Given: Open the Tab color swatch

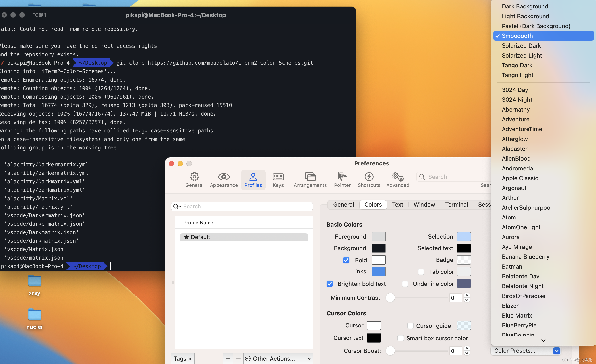Looking at the screenshot, I should [x=464, y=271].
